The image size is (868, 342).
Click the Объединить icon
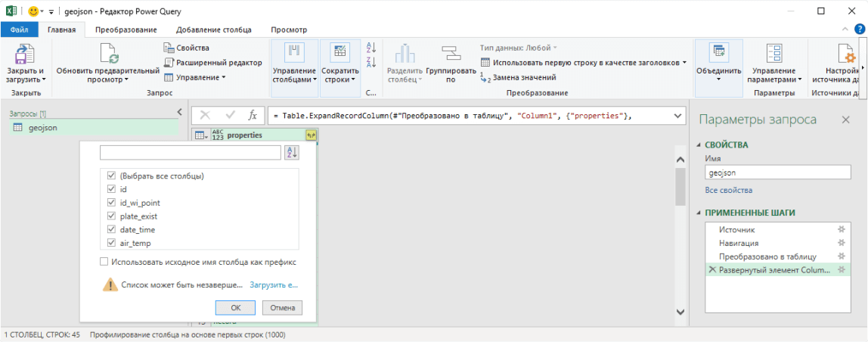pyautogui.click(x=718, y=53)
